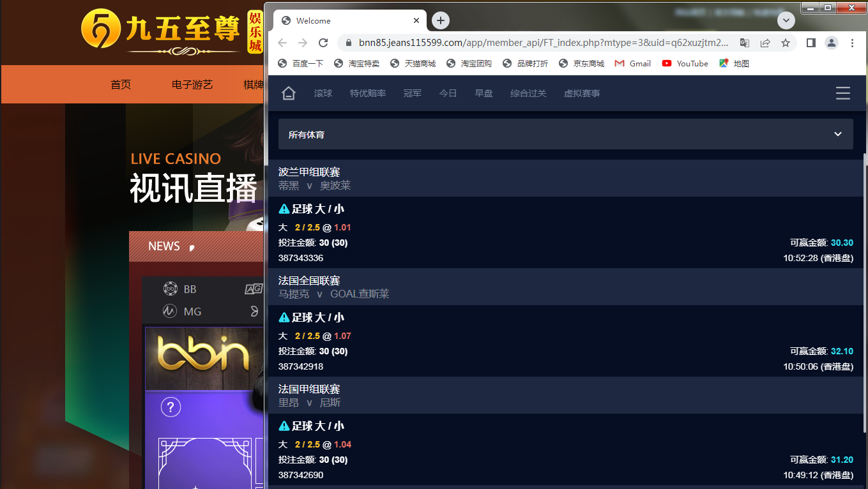Image resolution: width=868 pixels, height=489 pixels.
Task: Select the 波兰甲组联赛 league header
Action: (309, 172)
